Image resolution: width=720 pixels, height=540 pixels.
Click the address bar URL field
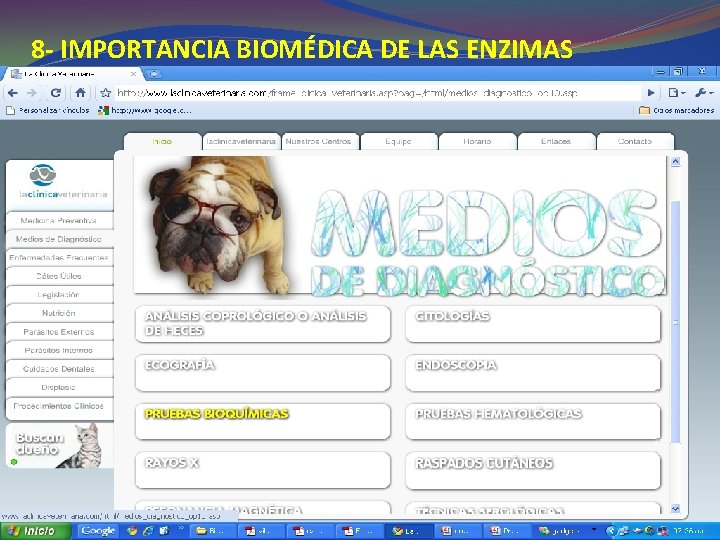(377, 93)
